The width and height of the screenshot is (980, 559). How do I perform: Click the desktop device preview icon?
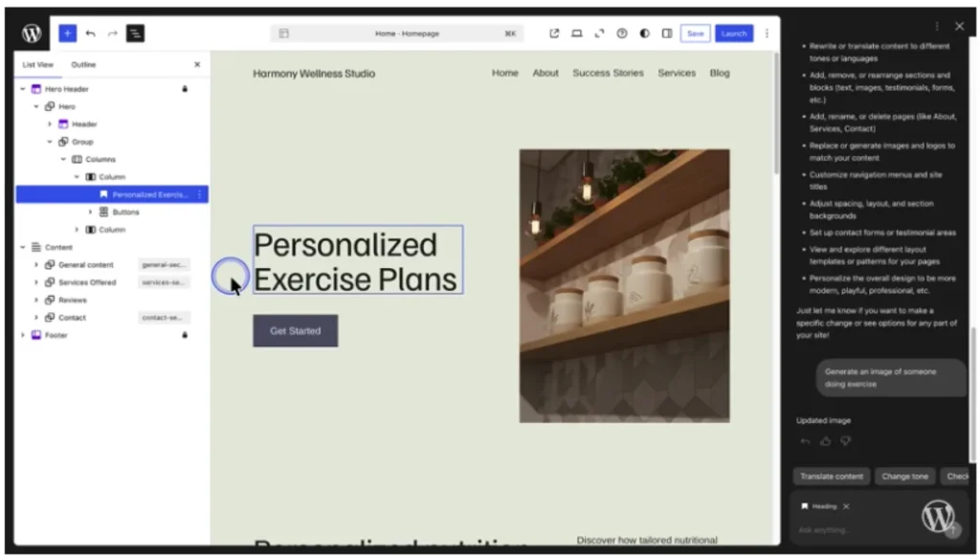[577, 34]
